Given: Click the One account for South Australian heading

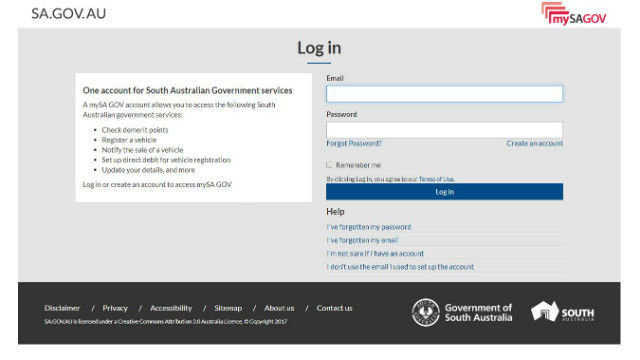Looking at the screenshot, I should [187, 90].
